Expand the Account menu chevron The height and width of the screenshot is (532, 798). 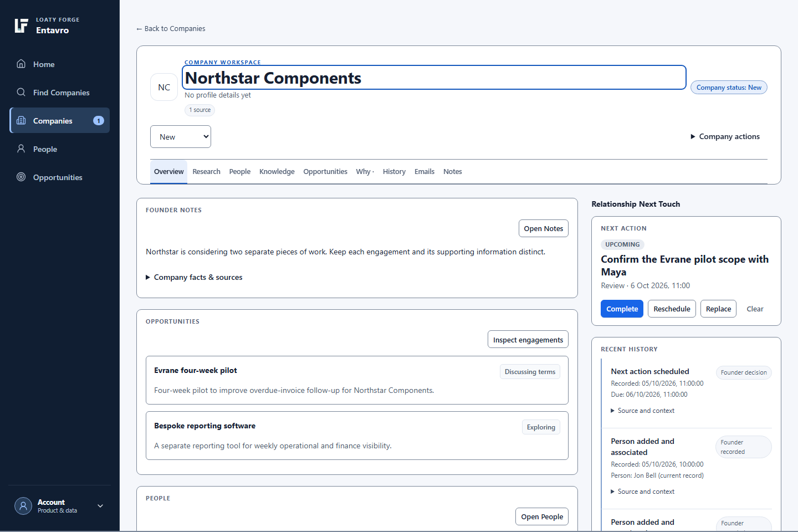[x=100, y=506]
